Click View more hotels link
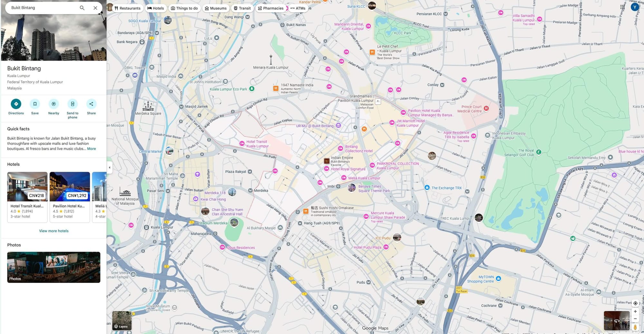 pyautogui.click(x=54, y=231)
